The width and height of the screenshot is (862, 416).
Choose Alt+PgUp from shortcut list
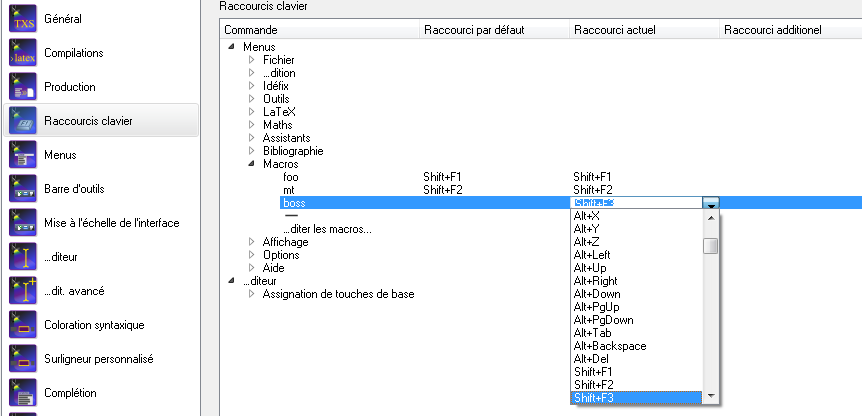point(637,307)
